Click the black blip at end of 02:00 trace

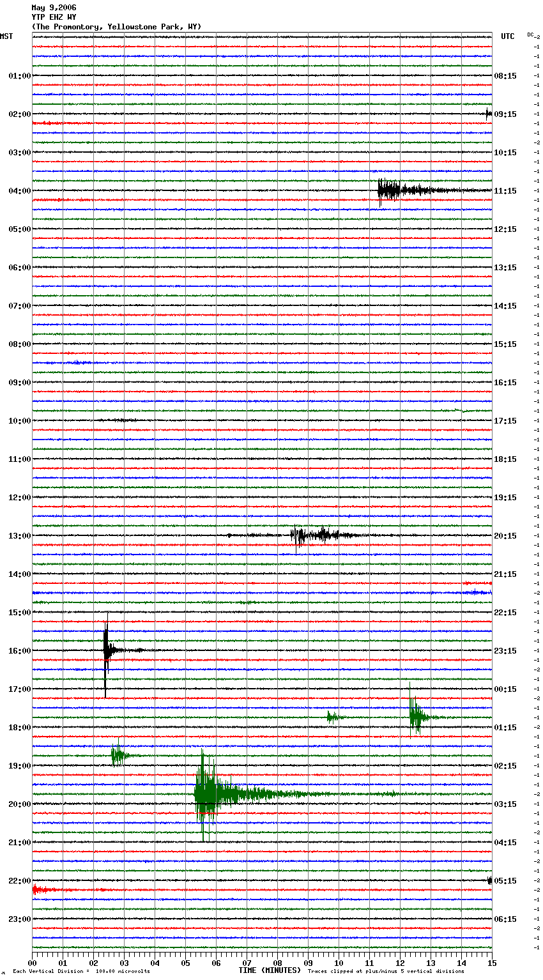pyautogui.click(x=489, y=114)
